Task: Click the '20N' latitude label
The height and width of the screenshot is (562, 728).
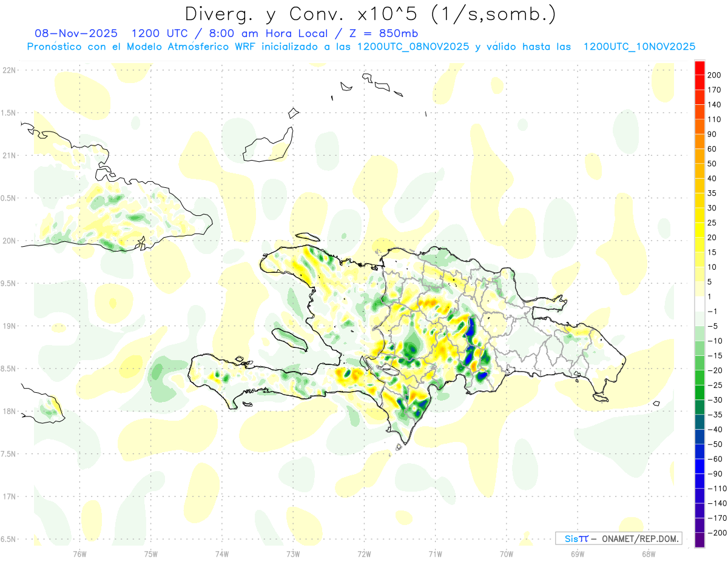Action: pyautogui.click(x=9, y=241)
